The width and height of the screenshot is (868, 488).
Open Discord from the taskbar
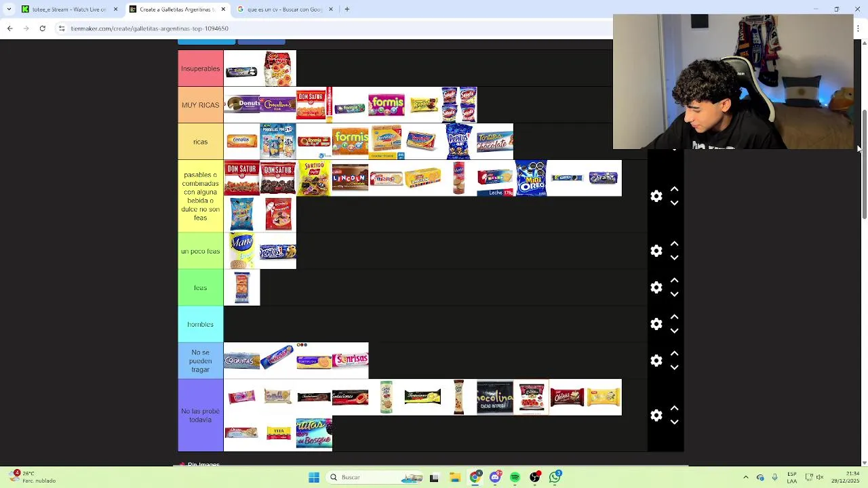point(495,477)
